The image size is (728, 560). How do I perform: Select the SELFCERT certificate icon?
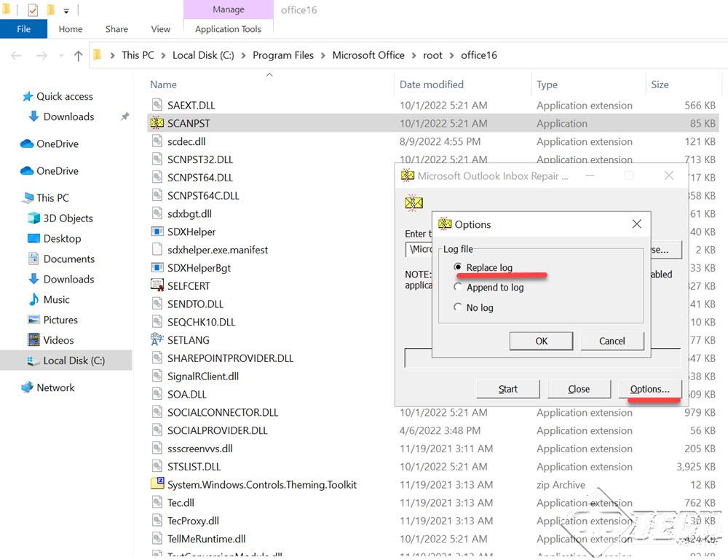tap(157, 285)
